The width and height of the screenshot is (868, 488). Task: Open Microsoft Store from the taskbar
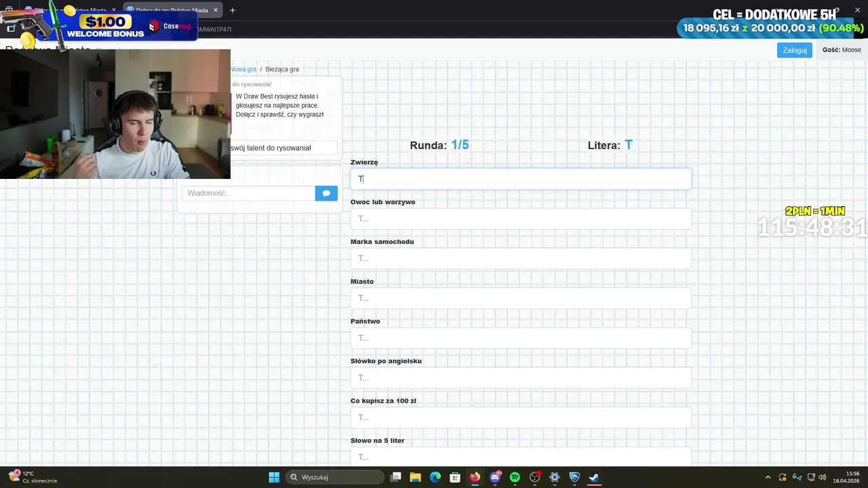point(455,477)
